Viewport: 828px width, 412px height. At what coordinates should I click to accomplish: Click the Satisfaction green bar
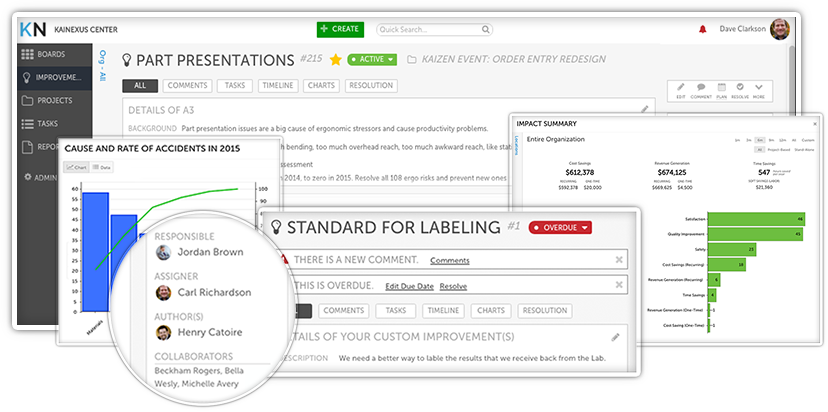(756, 219)
